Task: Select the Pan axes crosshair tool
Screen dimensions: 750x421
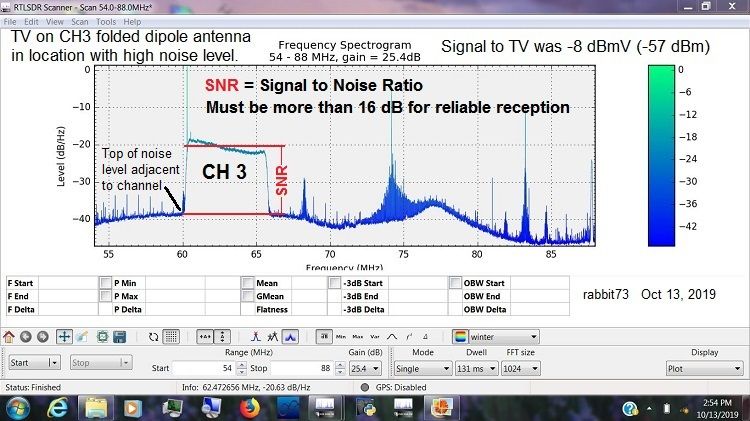Action: tap(63, 337)
